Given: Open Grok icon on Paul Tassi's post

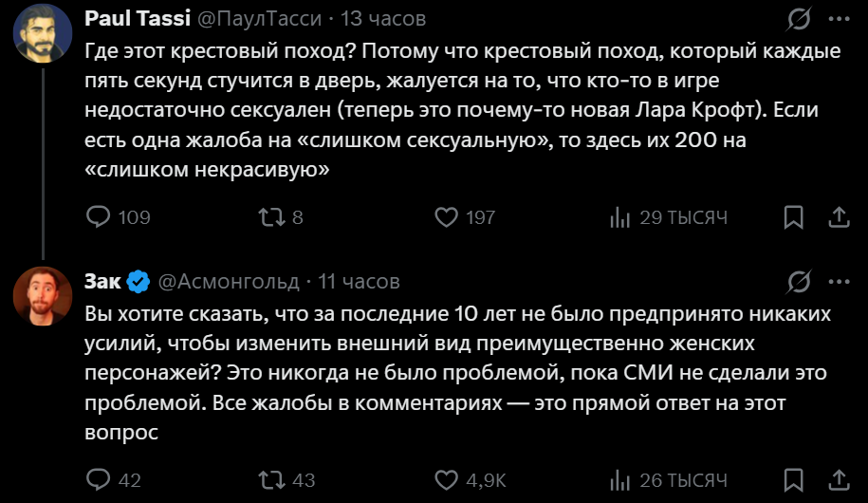Looking at the screenshot, I should point(799,19).
